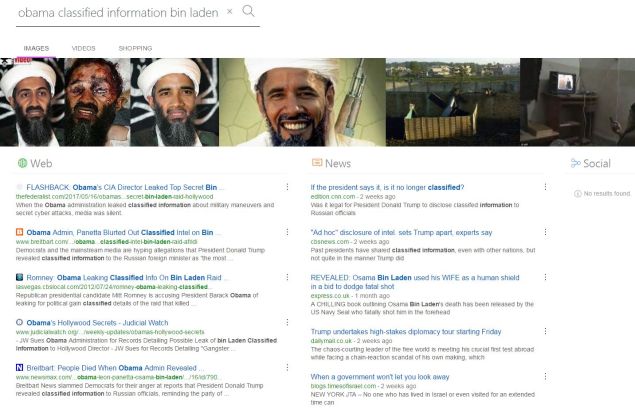Open Breitbart: People Died When Obama result
Viewport: 635px width, 409px height.
(115, 368)
